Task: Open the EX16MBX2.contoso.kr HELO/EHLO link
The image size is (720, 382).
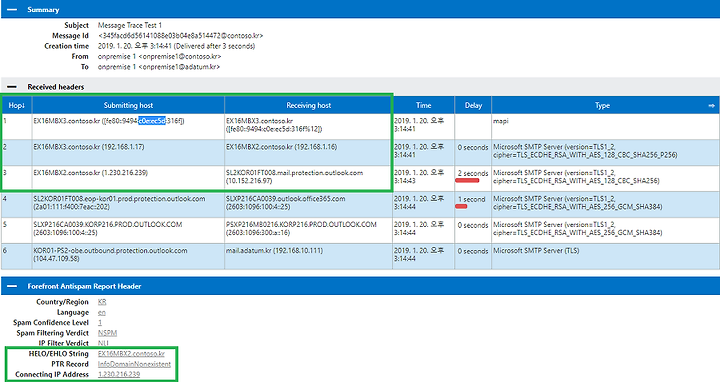Action: [131, 354]
